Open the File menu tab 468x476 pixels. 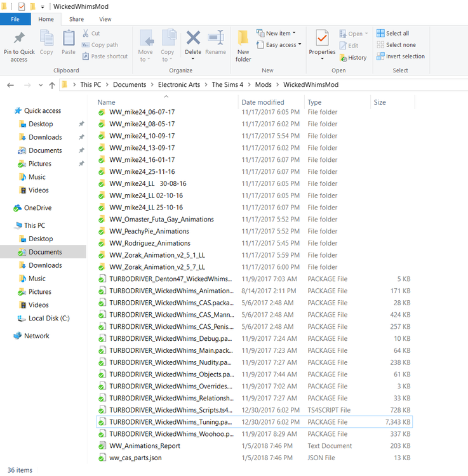(x=15, y=19)
